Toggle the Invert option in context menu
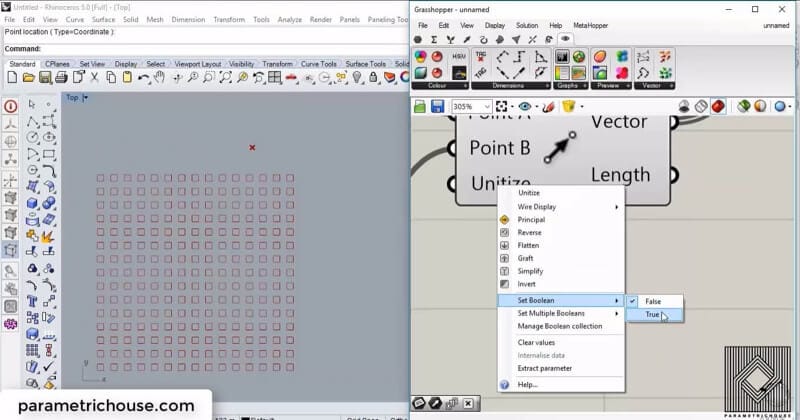The height and width of the screenshot is (420, 800). click(x=526, y=284)
